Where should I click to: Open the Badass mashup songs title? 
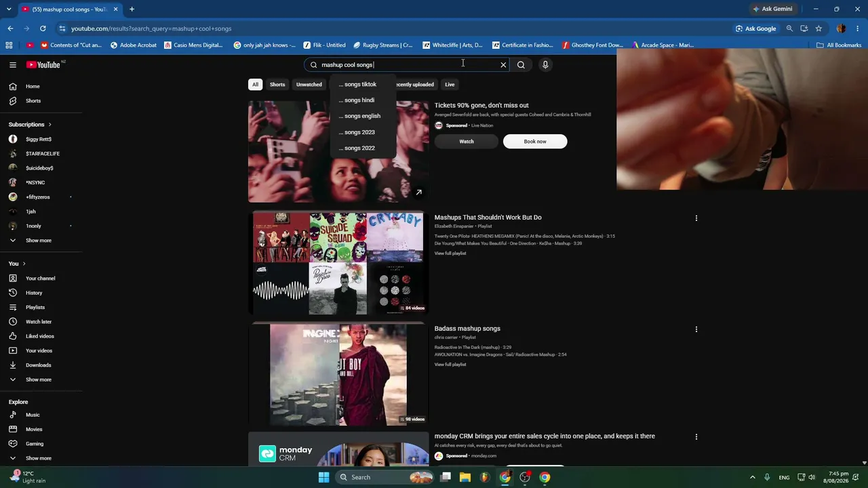467,329
